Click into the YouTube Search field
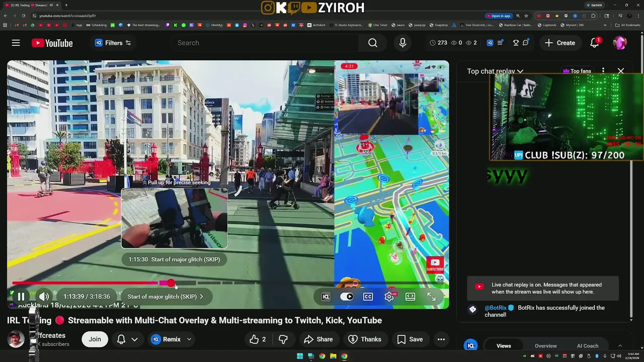The height and width of the screenshot is (362, 644). 265,43
